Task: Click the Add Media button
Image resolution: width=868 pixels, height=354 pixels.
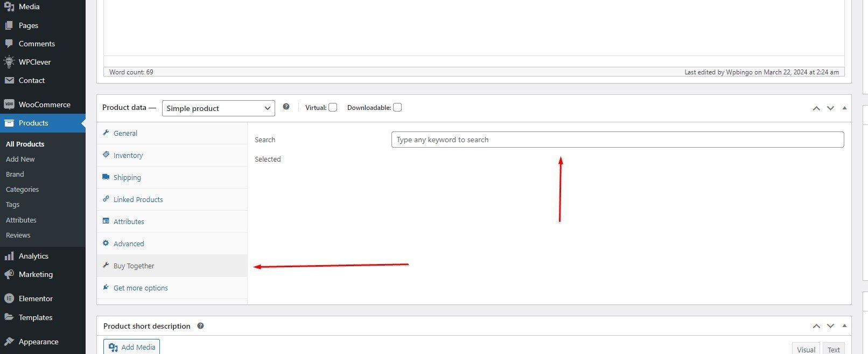Action: coord(132,347)
